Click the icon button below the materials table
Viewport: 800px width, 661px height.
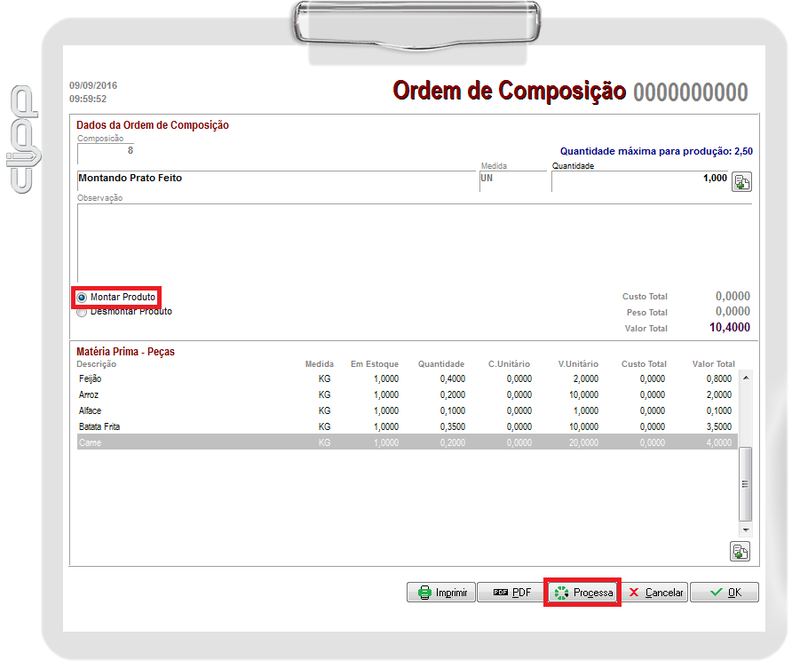click(x=741, y=551)
